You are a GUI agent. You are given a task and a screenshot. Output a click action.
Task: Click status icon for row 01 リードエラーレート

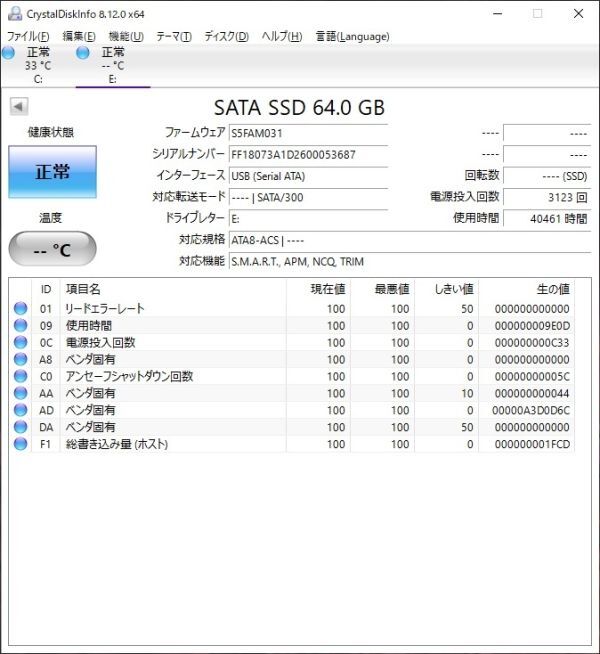coord(20,309)
